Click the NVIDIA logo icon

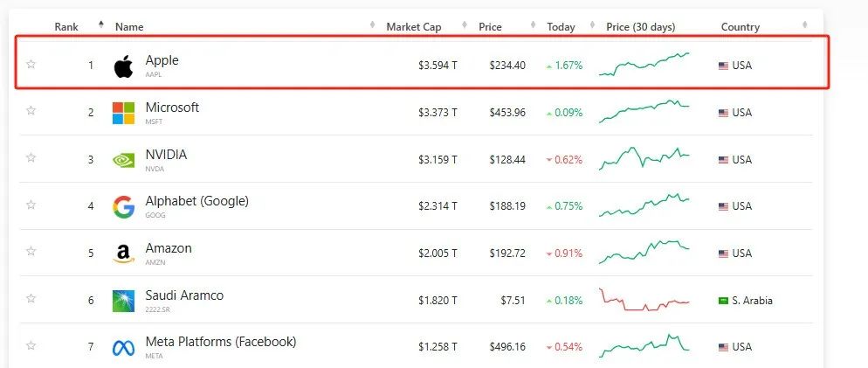point(123,160)
